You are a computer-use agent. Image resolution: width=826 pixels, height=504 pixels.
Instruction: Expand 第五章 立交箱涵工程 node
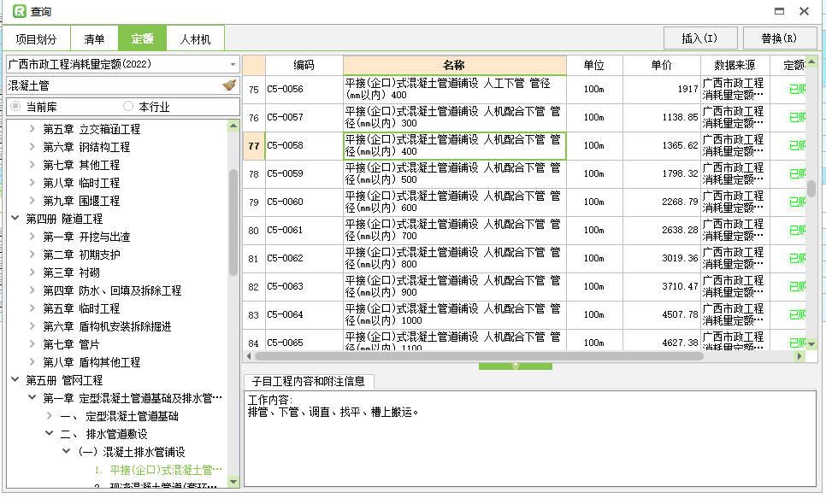click(32, 128)
